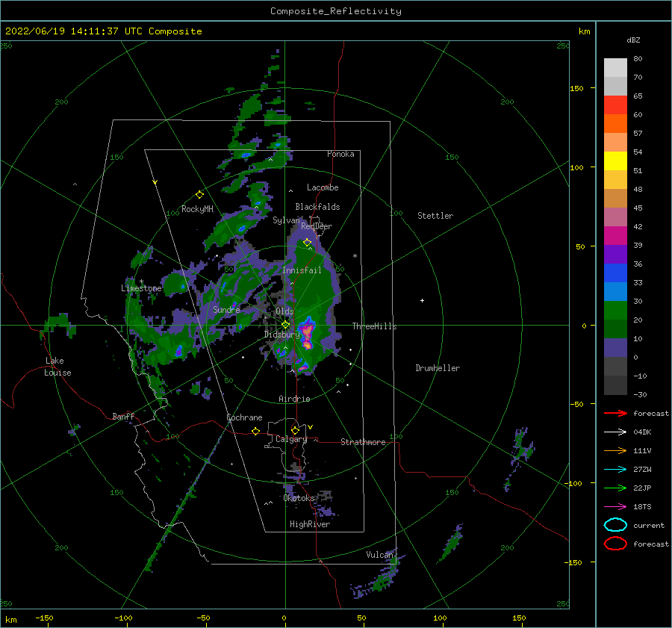Viewport: 672px width, 628px height.
Task: Click the asterisk marker above Limestone
Action: click(141, 282)
